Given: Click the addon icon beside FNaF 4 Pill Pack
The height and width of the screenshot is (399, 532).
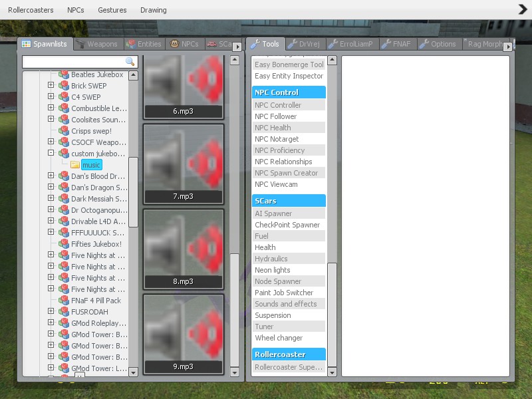Looking at the screenshot, I should tap(64, 301).
